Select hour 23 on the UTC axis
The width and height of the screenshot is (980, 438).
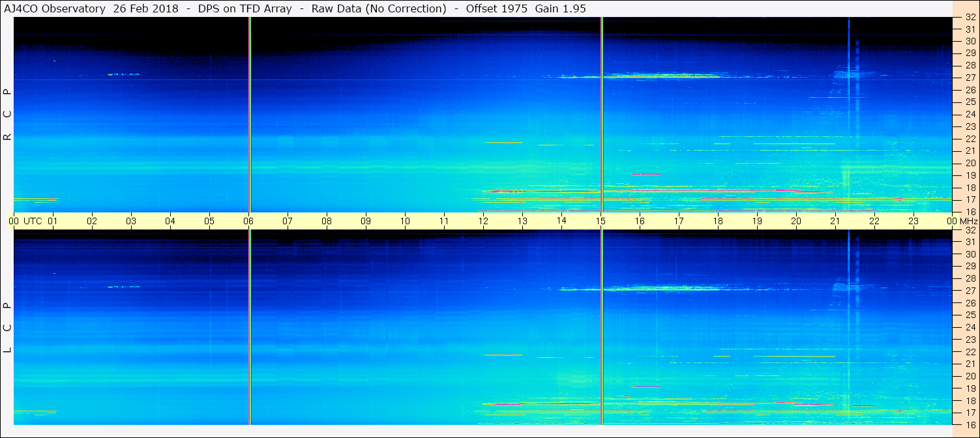point(913,221)
